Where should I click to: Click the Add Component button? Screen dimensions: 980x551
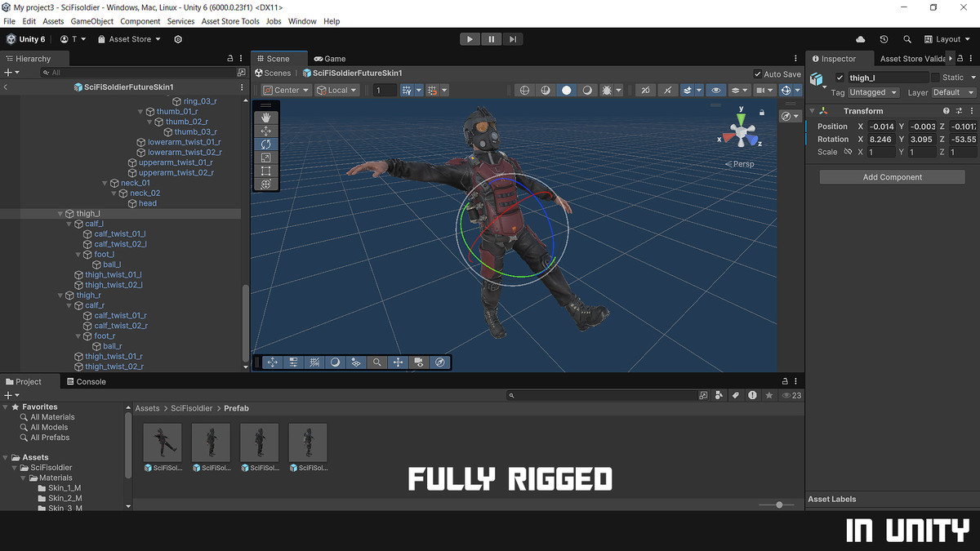893,177
